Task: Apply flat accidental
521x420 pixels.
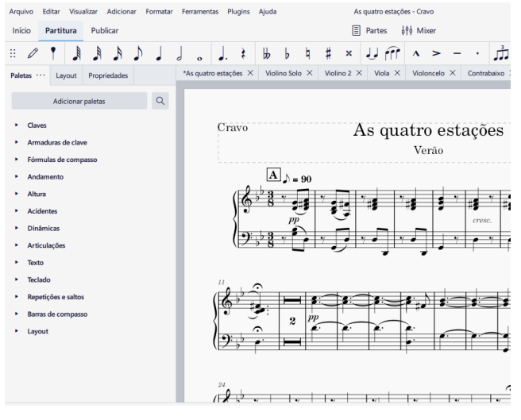Action: point(287,53)
